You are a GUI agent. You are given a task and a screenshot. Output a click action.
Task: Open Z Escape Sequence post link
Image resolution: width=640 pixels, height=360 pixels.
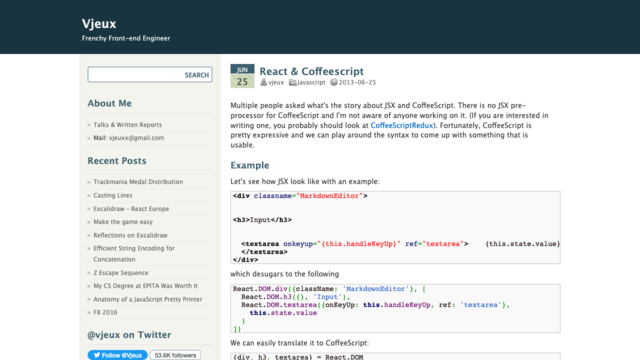[121, 273]
